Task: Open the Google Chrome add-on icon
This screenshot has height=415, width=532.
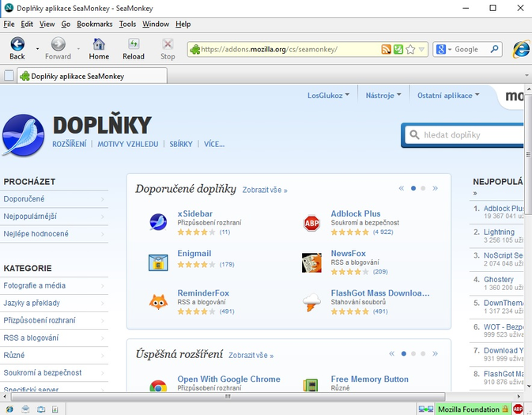Action: click(x=158, y=386)
